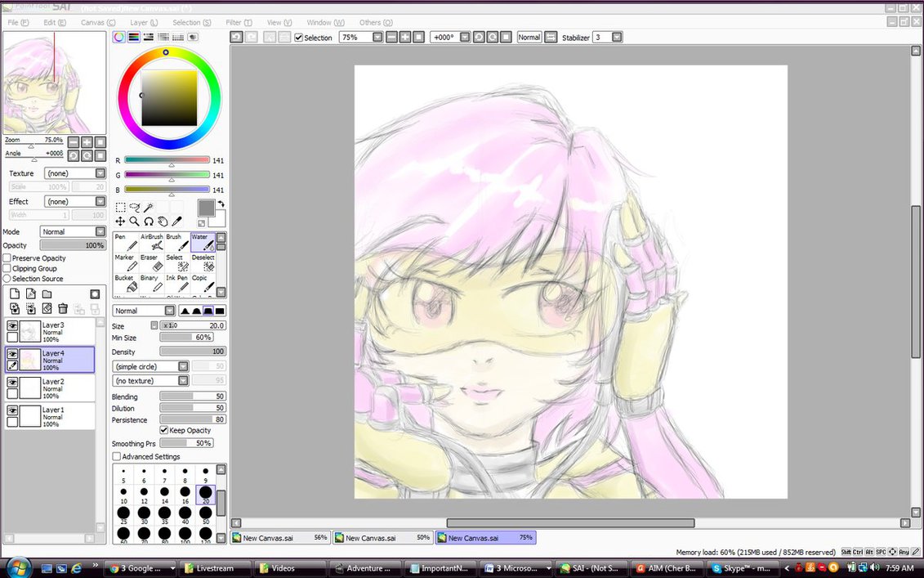
Task: Activate the magic wand selection tool
Action: [149, 208]
